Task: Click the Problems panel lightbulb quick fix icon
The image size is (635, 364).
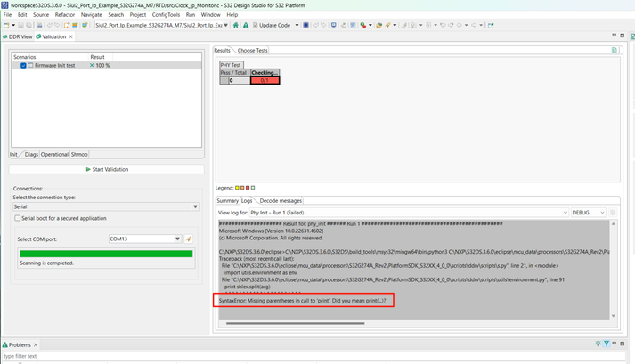Action: [598, 344]
